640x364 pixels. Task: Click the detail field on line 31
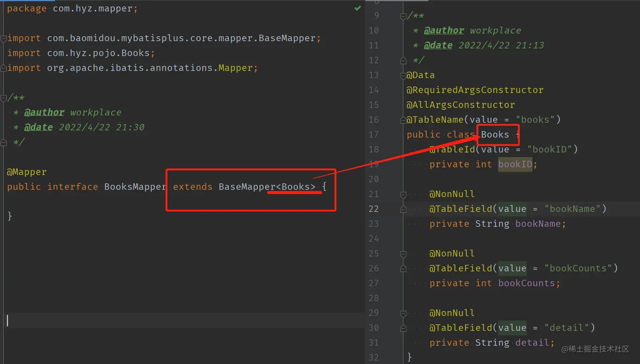pos(532,343)
